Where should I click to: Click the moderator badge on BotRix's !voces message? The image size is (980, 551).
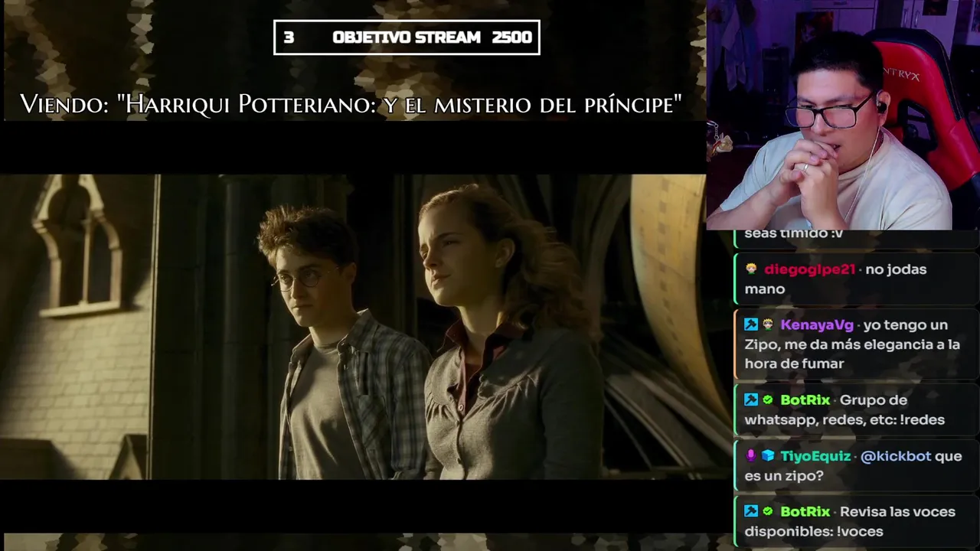point(751,512)
